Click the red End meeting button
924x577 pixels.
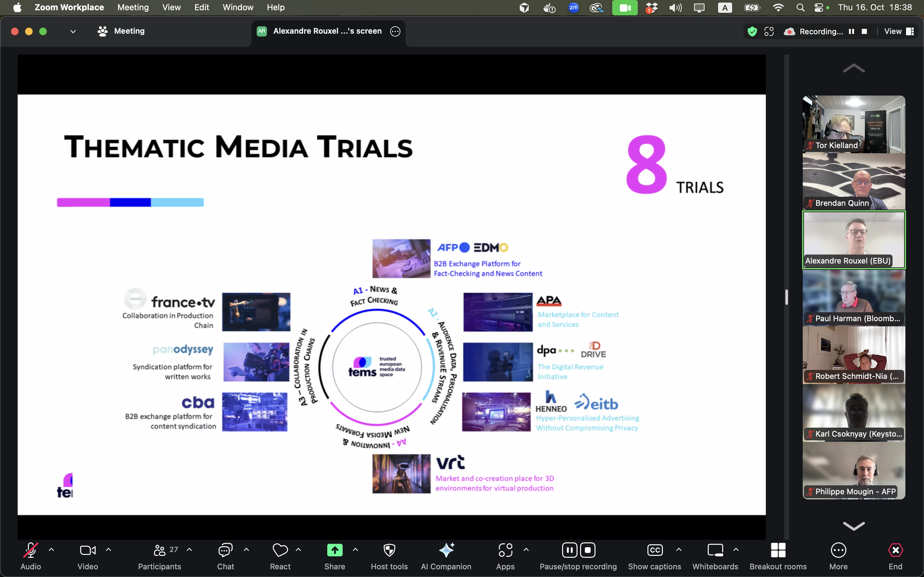click(895, 550)
